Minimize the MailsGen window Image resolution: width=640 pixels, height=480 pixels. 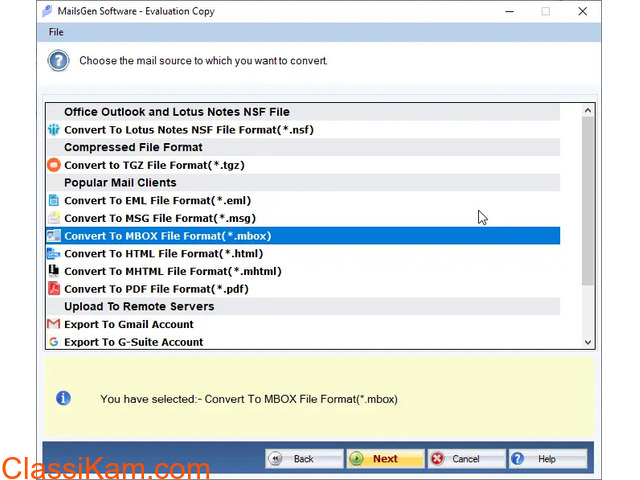pos(509,11)
